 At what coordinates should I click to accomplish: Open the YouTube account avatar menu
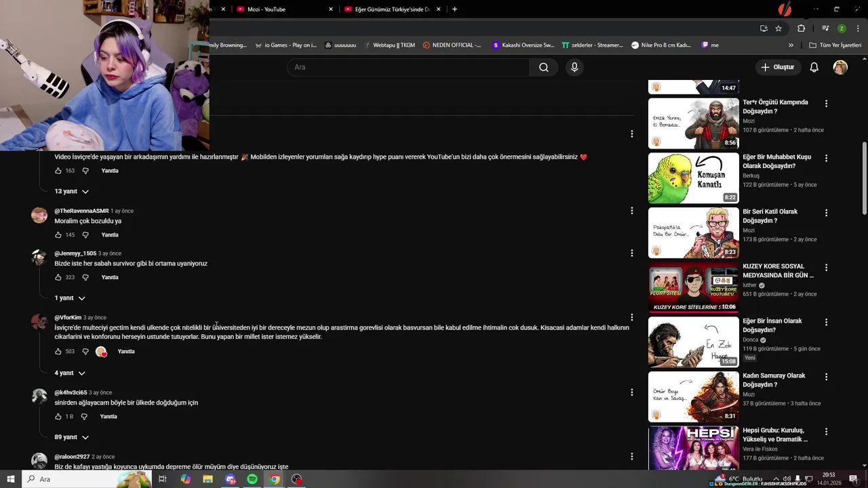coord(840,67)
